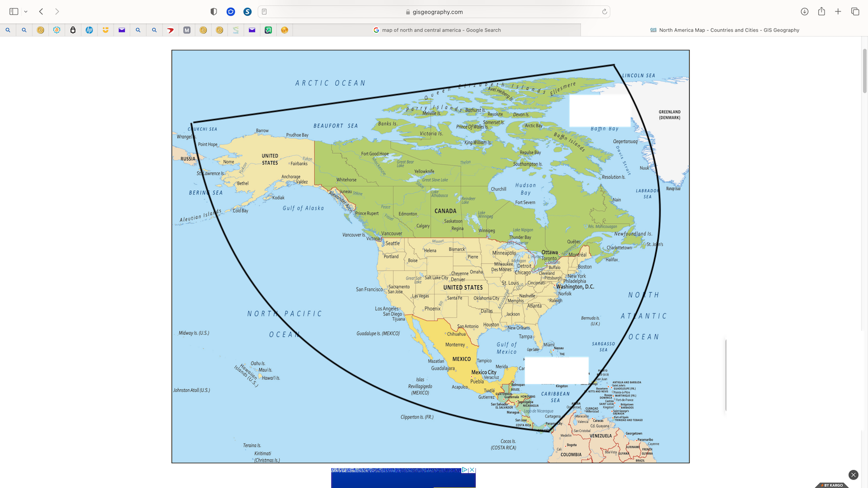Show the Downloads list
Viewport: 868px width, 488px height.
(x=805, y=11)
